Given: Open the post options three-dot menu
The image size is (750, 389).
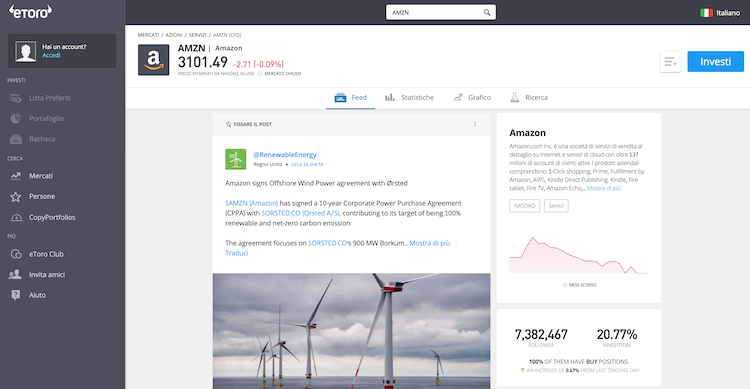Looking at the screenshot, I should tap(474, 124).
